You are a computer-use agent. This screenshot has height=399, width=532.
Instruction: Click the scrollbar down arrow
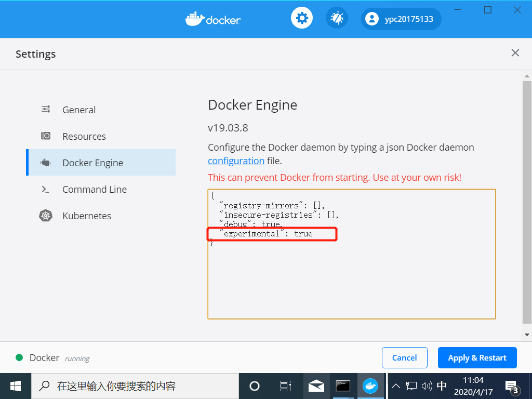[x=527, y=335]
